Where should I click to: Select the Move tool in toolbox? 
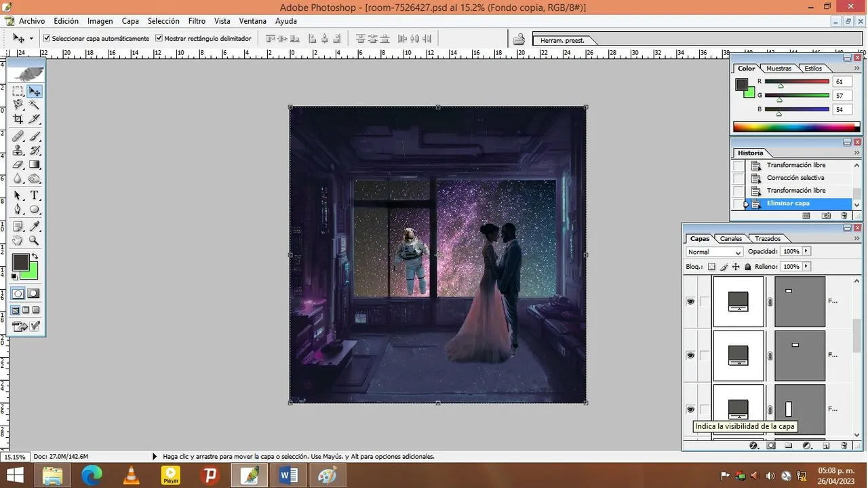(35, 91)
